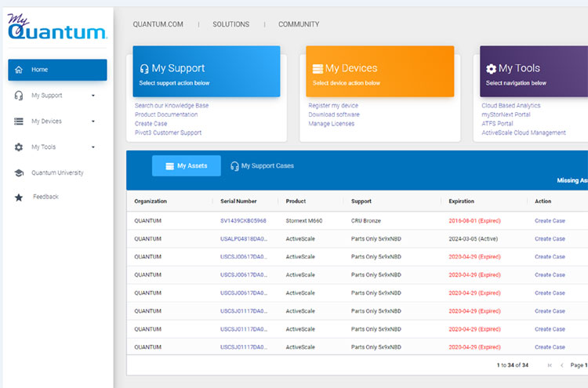
Task: Open COMMUNITY top navigation link
Action: [299, 24]
